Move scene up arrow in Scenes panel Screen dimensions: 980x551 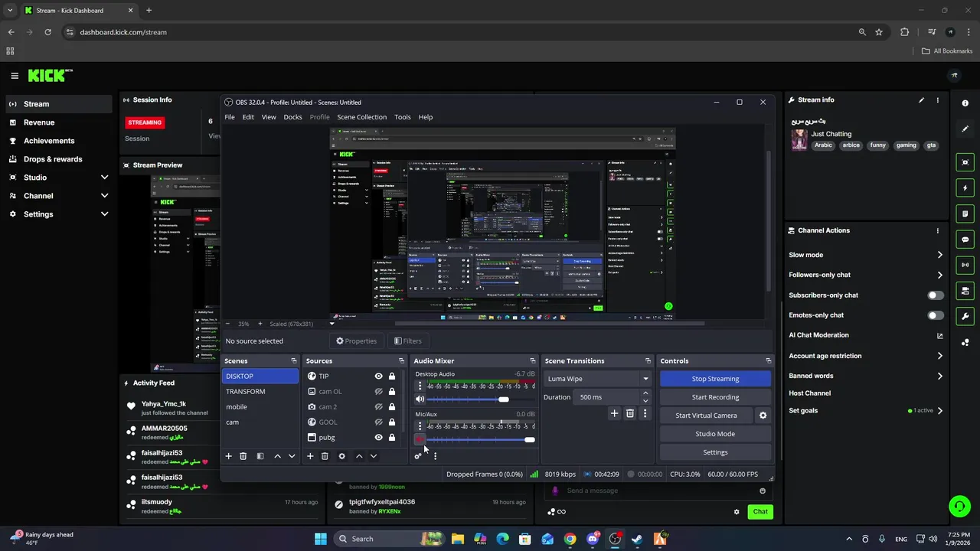pos(277,456)
